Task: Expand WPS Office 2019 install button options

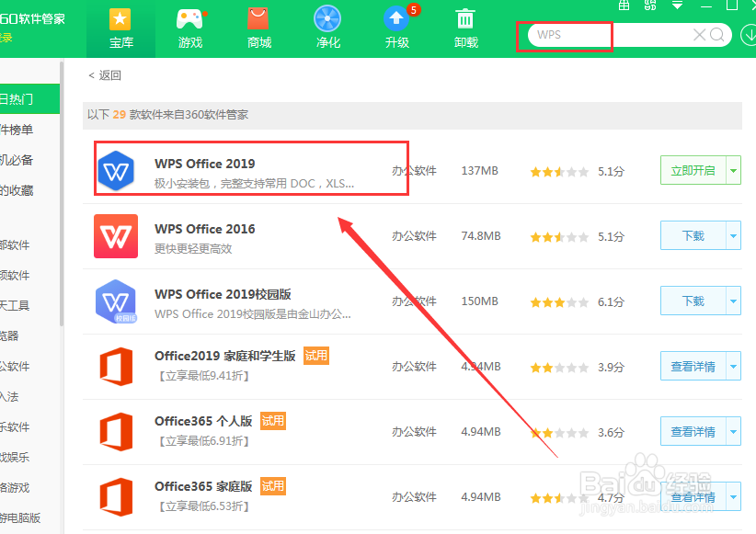Action: click(x=733, y=170)
